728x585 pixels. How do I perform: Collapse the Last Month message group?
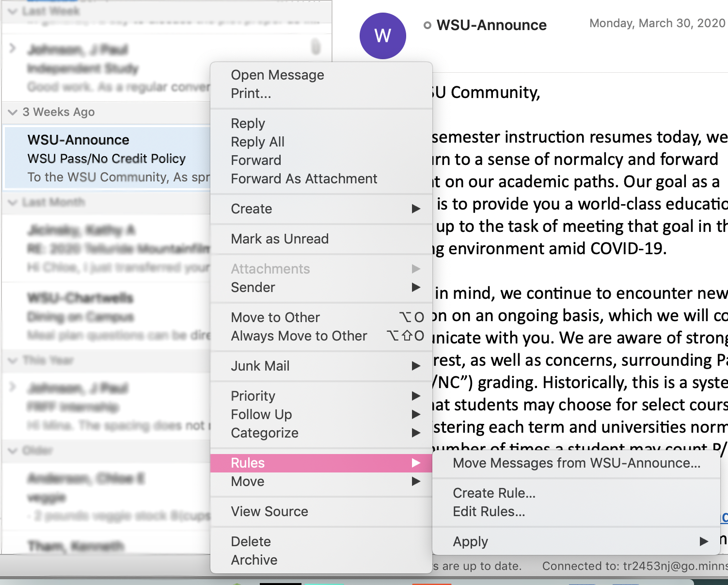pos(13,202)
